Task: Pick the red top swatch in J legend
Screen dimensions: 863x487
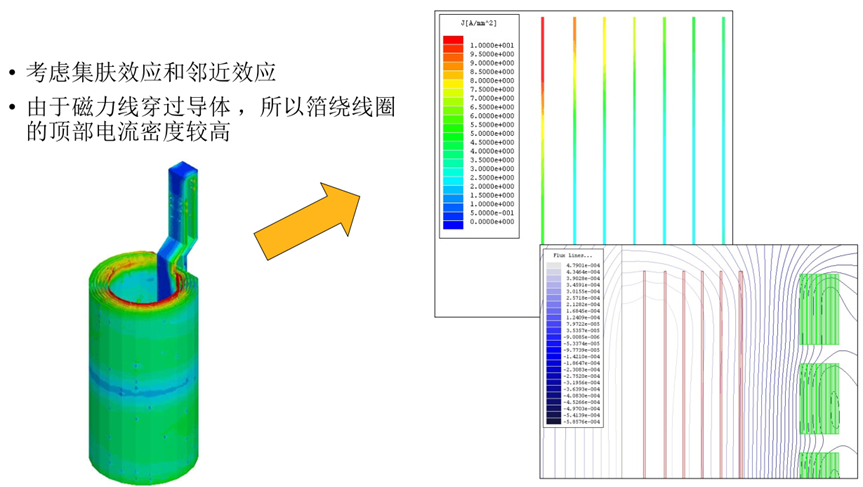Action: (453, 41)
